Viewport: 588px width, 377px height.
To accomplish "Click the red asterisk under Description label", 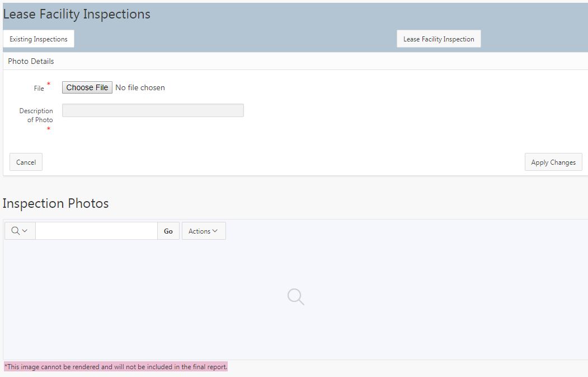I will point(48,129).
